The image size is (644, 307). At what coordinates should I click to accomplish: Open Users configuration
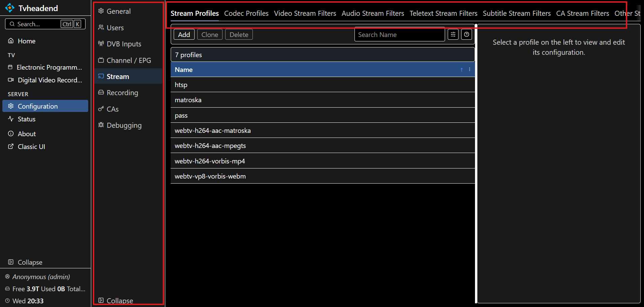[128, 28]
